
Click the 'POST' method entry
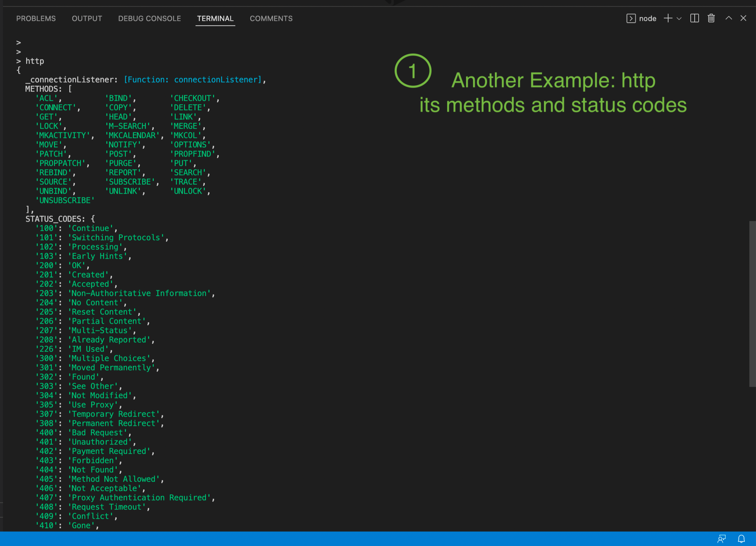[x=120, y=154]
